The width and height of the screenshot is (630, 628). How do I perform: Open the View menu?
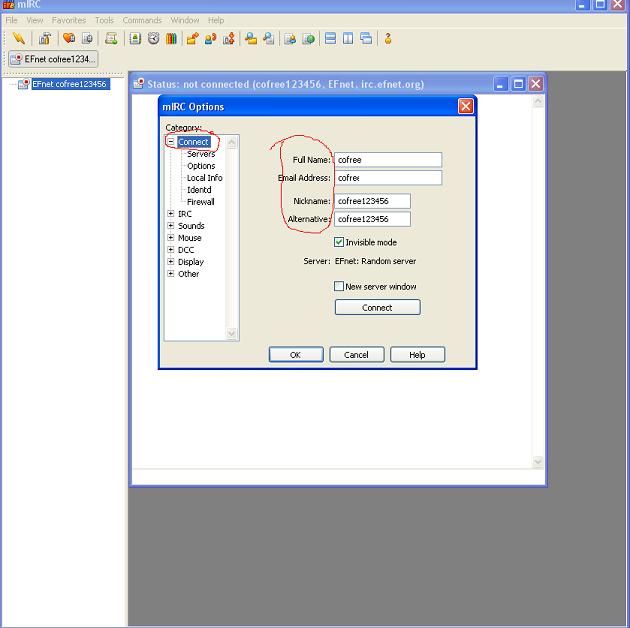point(35,20)
